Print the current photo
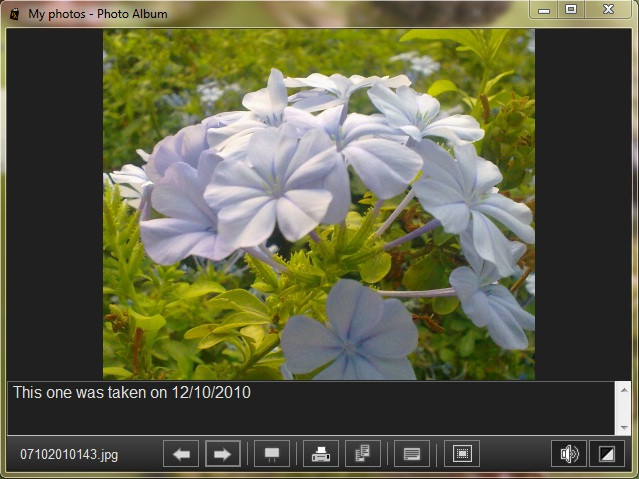 click(321, 453)
